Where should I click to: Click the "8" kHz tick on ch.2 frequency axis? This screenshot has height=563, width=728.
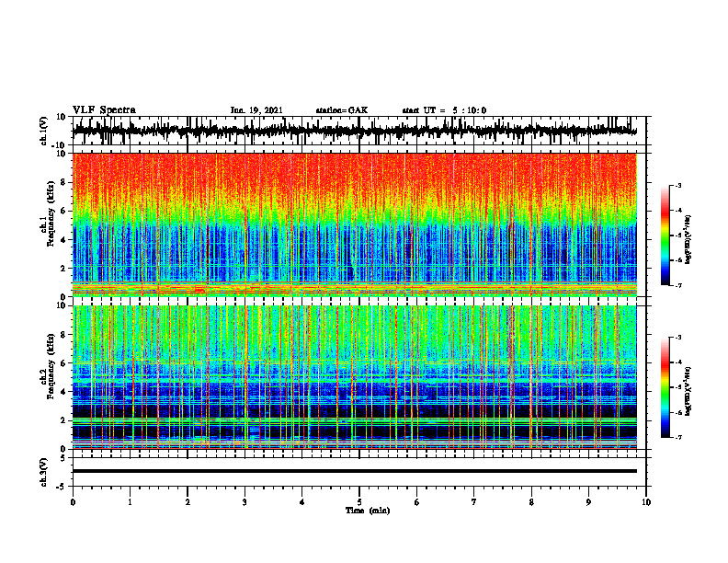[63, 335]
